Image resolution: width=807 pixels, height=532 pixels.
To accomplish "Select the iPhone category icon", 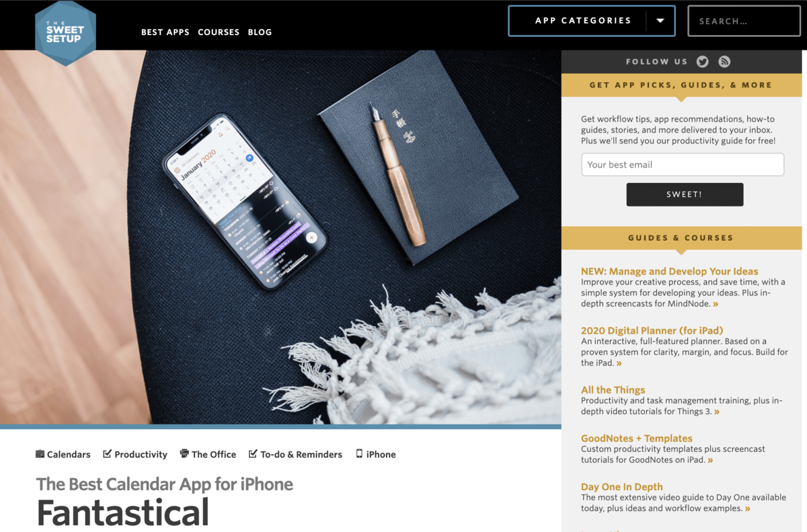I will point(359,454).
